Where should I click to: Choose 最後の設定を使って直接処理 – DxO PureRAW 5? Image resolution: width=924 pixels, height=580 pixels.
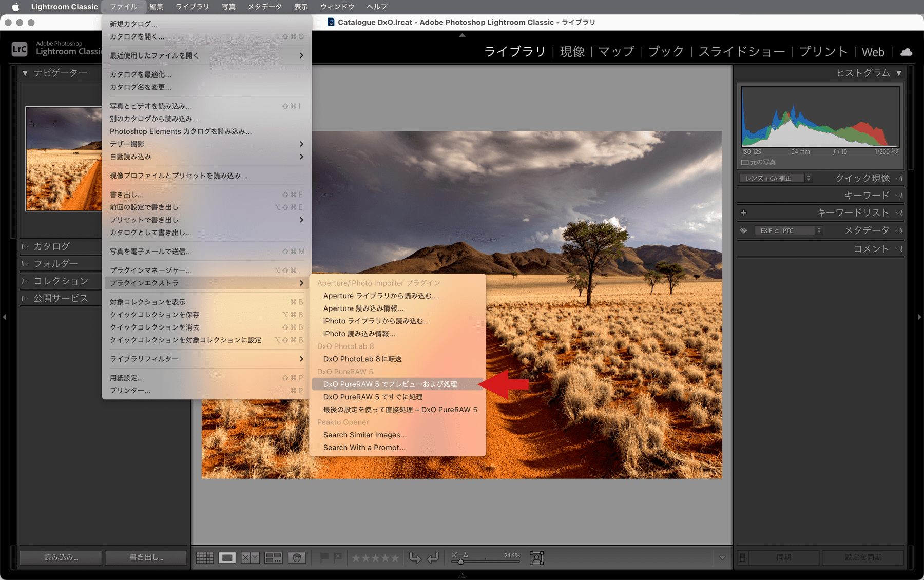click(397, 410)
